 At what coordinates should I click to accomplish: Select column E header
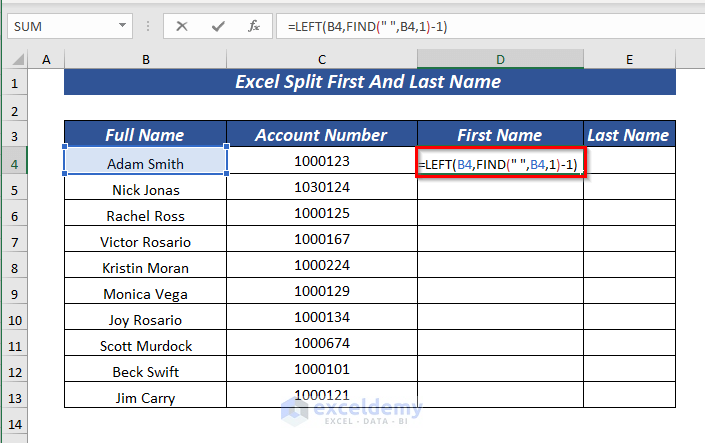point(629,60)
